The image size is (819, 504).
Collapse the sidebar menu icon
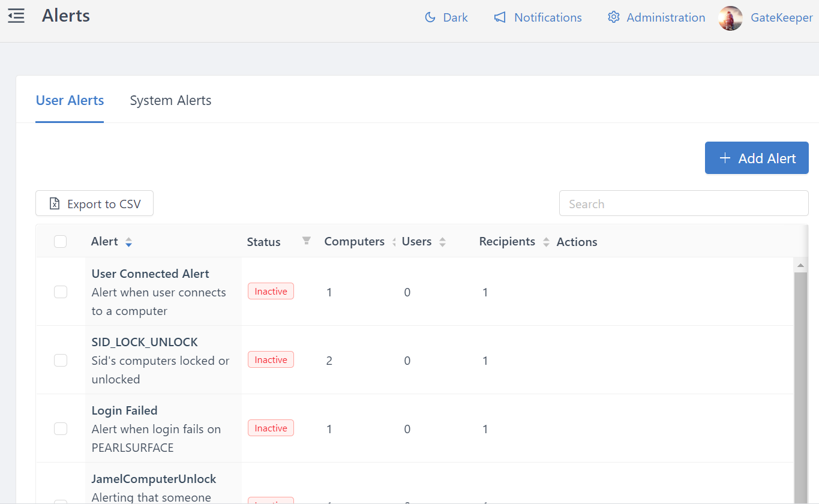[16, 16]
